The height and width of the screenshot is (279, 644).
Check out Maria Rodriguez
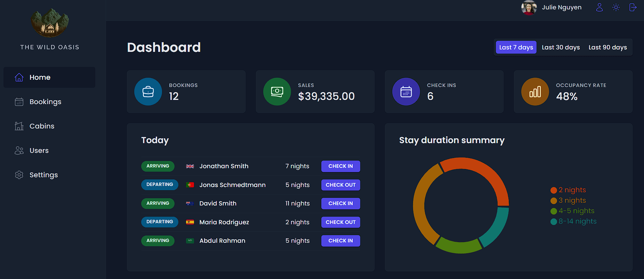tap(340, 222)
